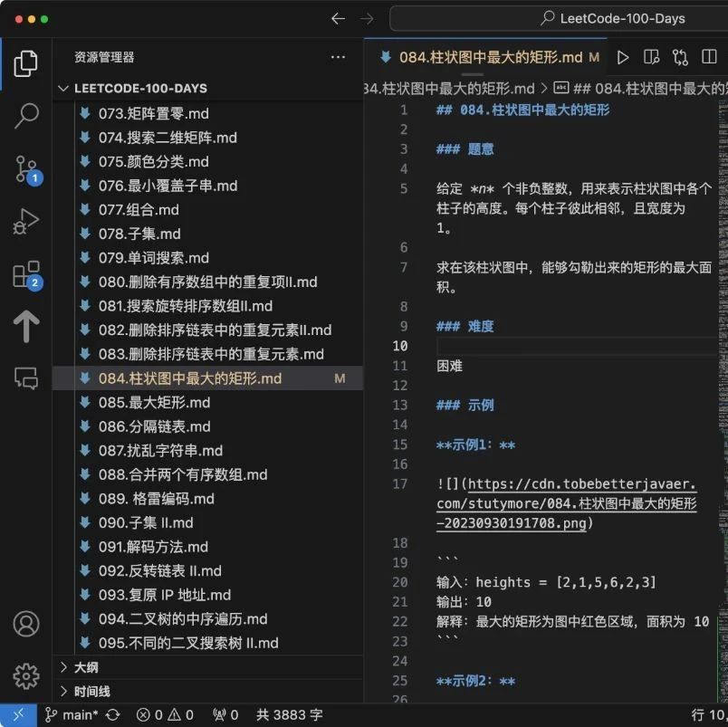Open file 080.删除有序数组中的重复项II.md
Image resolution: width=728 pixels, height=727 pixels.
[x=208, y=282]
